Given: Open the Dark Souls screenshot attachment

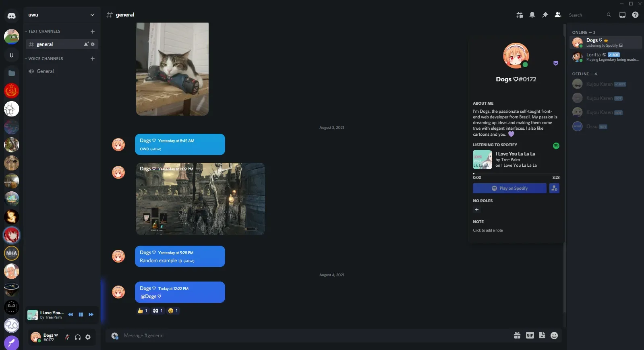Looking at the screenshot, I should (201, 199).
